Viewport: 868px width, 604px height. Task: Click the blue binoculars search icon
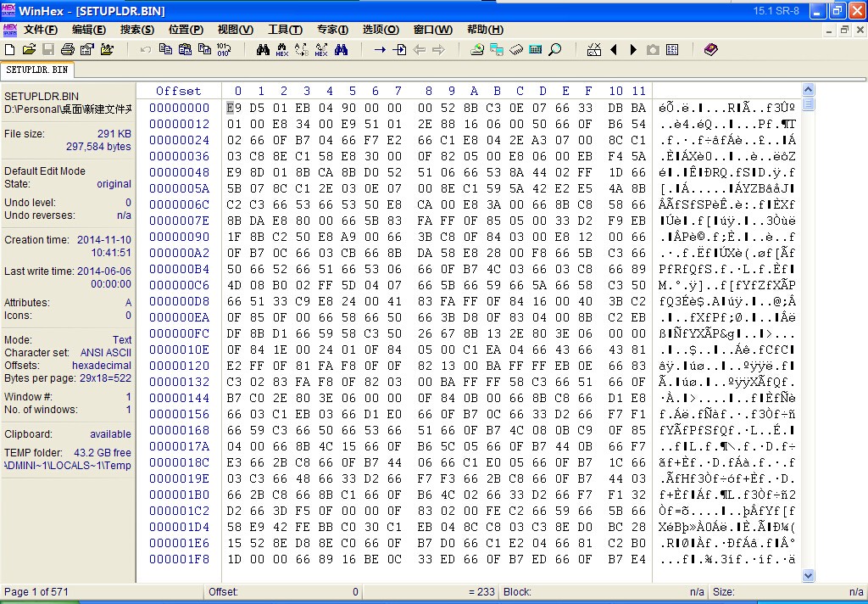point(341,50)
